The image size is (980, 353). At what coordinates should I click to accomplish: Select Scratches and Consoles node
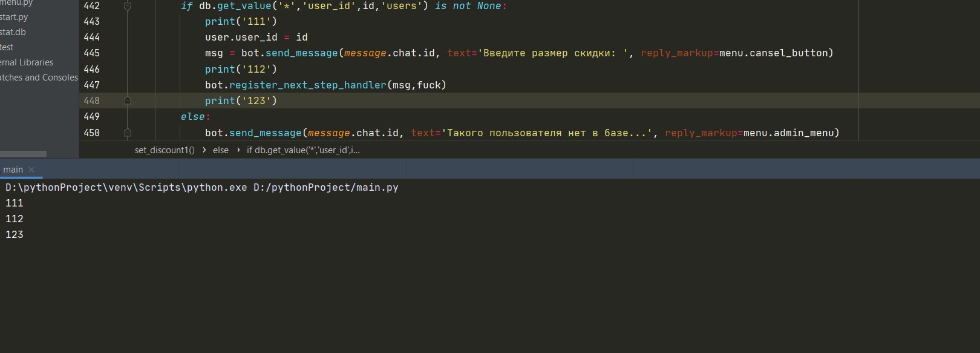[39, 78]
